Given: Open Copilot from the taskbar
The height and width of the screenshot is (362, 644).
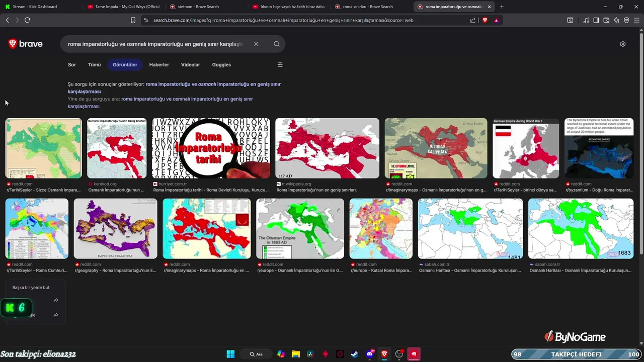Looking at the screenshot, I should pyautogui.click(x=281, y=354).
